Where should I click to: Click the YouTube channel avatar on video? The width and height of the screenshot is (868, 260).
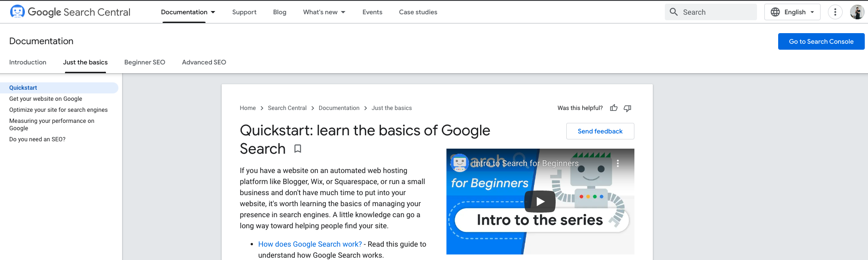459,163
